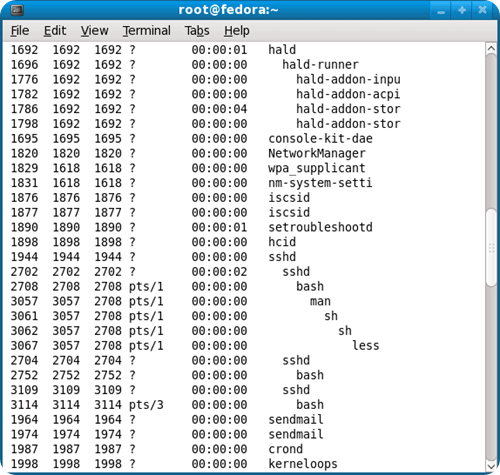Open the Terminal menu

click(x=147, y=31)
